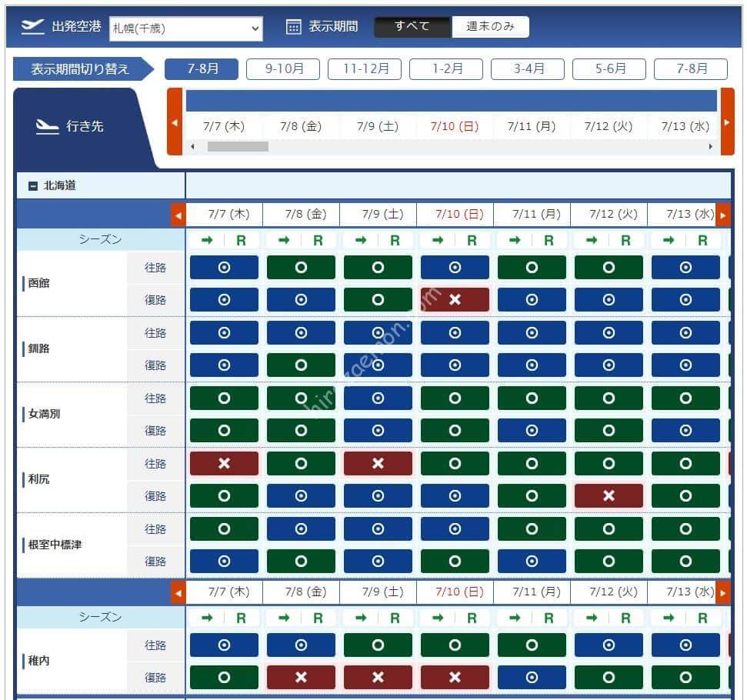Viewport: 747px width, 700px height.
Task: Select 女満別 復路 availability for 7/12
Action: point(609,430)
